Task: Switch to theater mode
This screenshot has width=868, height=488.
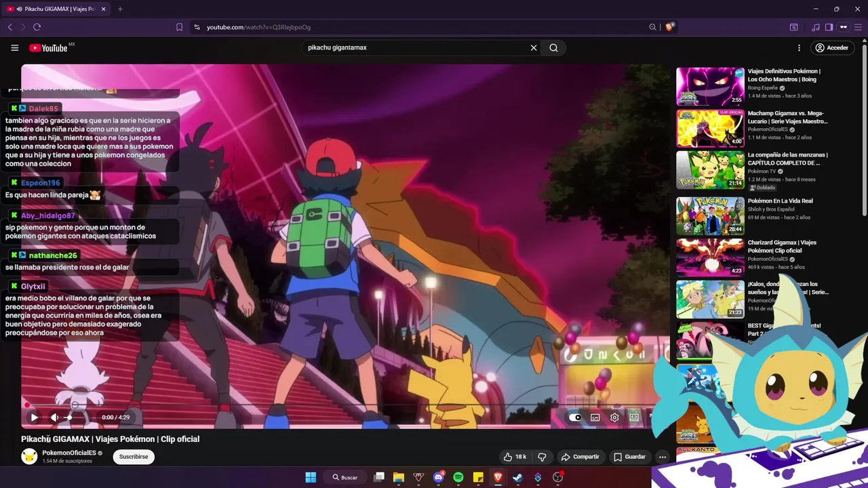Action: (x=634, y=418)
